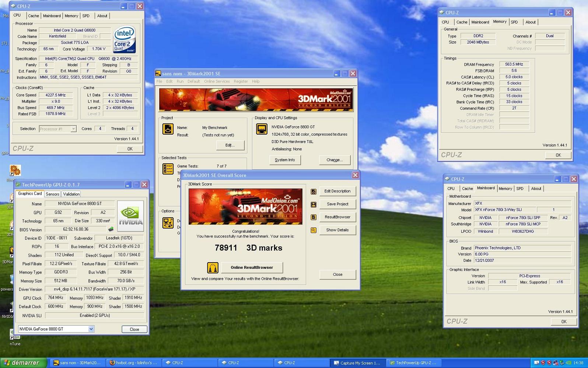Click the Save Project button
The width and height of the screenshot is (588, 368).
coord(337,204)
